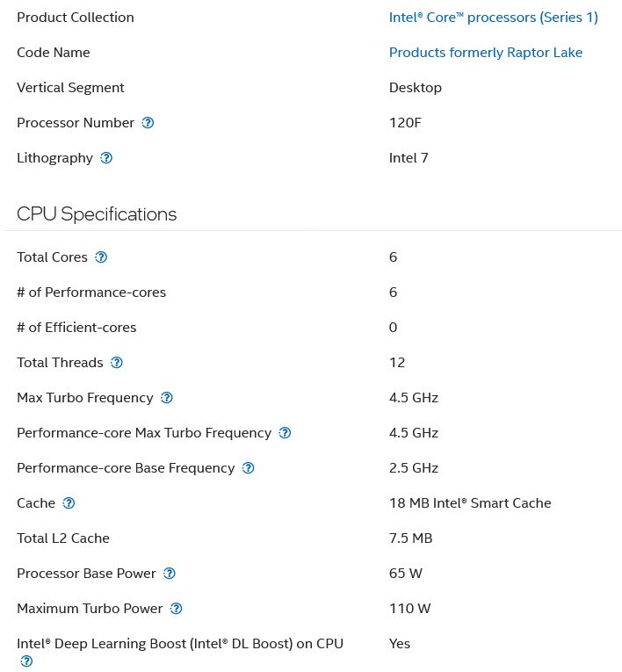The height and width of the screenshot is (672, 622).
Task: Click help icon beside Processor Number
Action: tap(148, 123)
